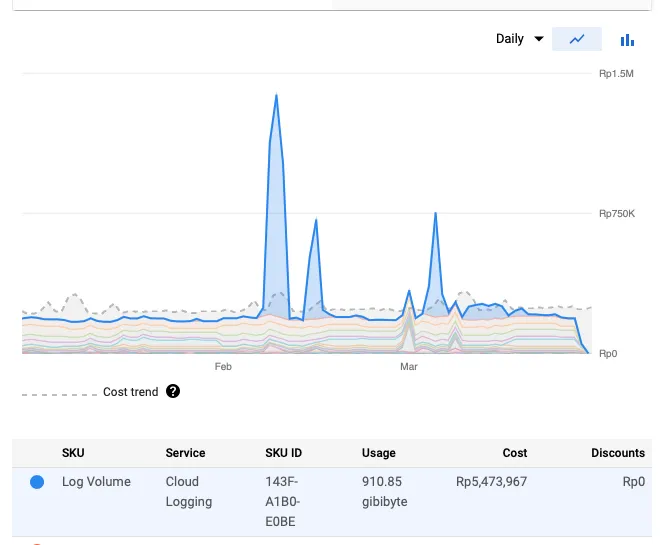Click cost value Rp5,473,967
The image size is (661, 545).
pyautogui.click(x=492, y=482)
